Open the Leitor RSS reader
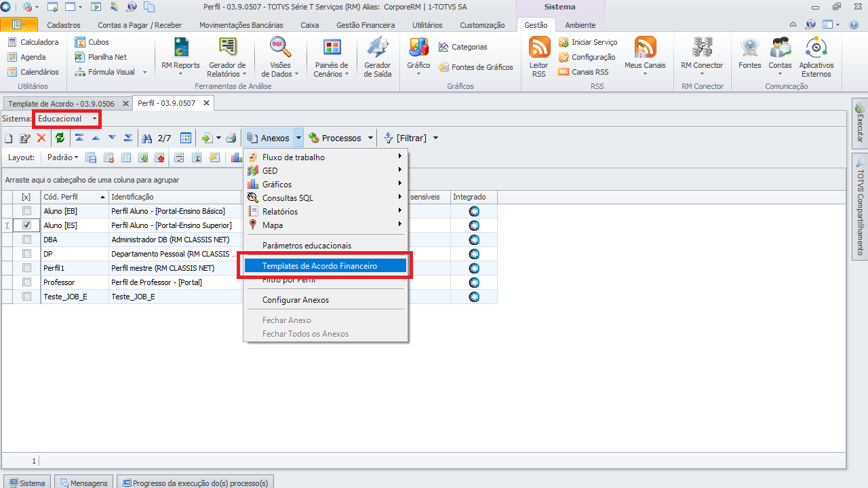Viewport: 868px width, 488px height. (x=539, y=57)
